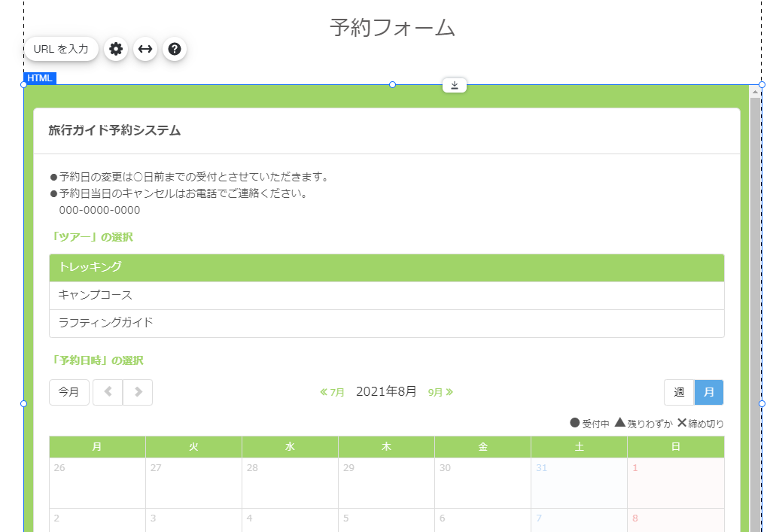Go to previous month arrow button

pyautogui.click(x=108, y=392)
